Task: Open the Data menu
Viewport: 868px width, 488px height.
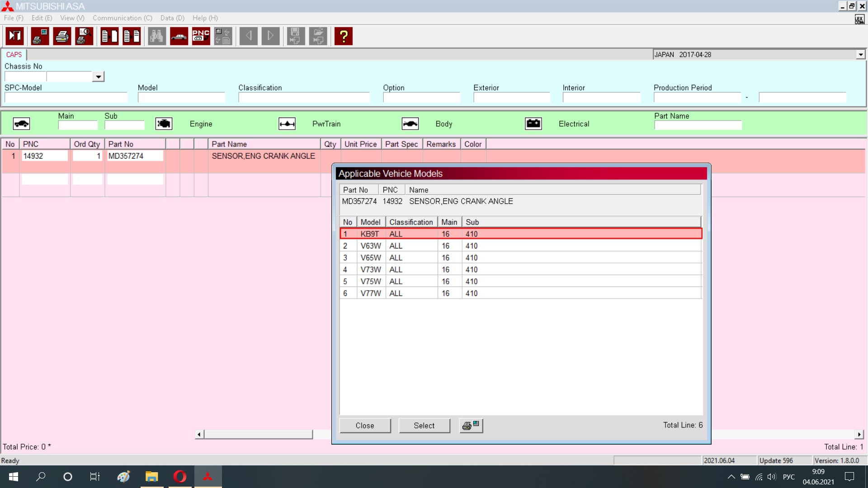Action: [x=172, y=18]
